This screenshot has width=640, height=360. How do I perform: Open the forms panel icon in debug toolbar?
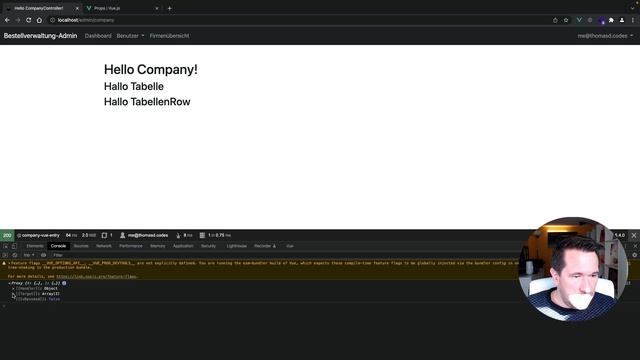coord(107,236)
